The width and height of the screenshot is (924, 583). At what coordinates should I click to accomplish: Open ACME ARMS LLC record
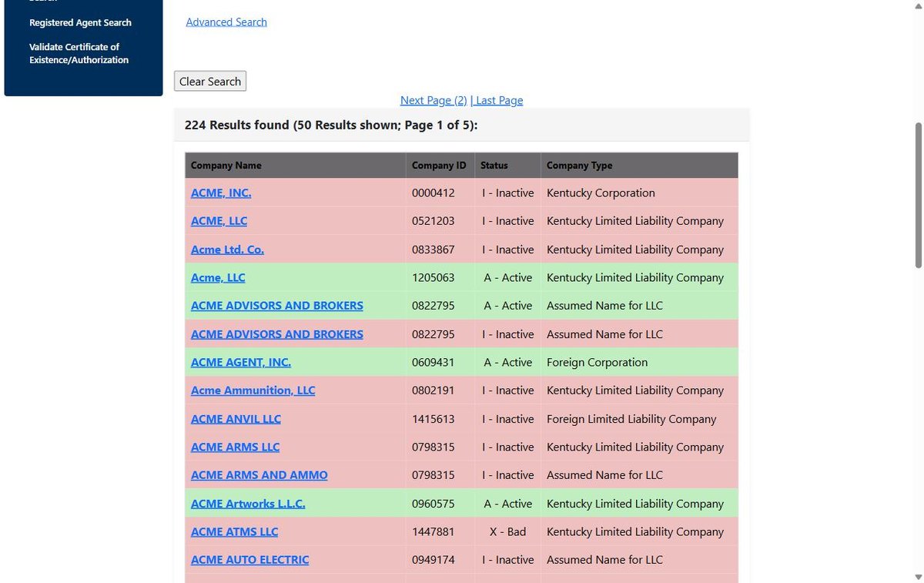[x=235, y=447]
